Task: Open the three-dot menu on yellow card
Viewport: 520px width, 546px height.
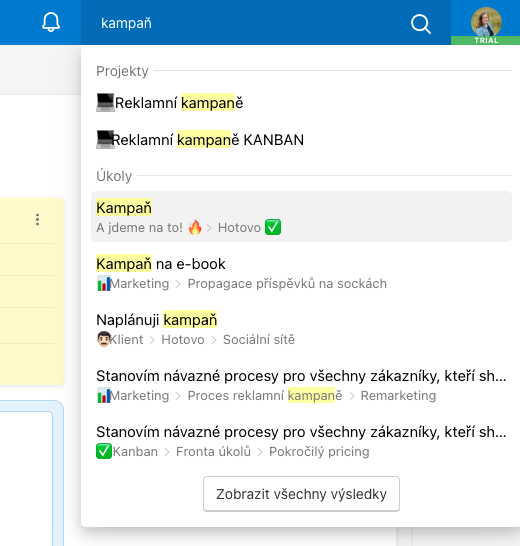Action: point(37,219)
